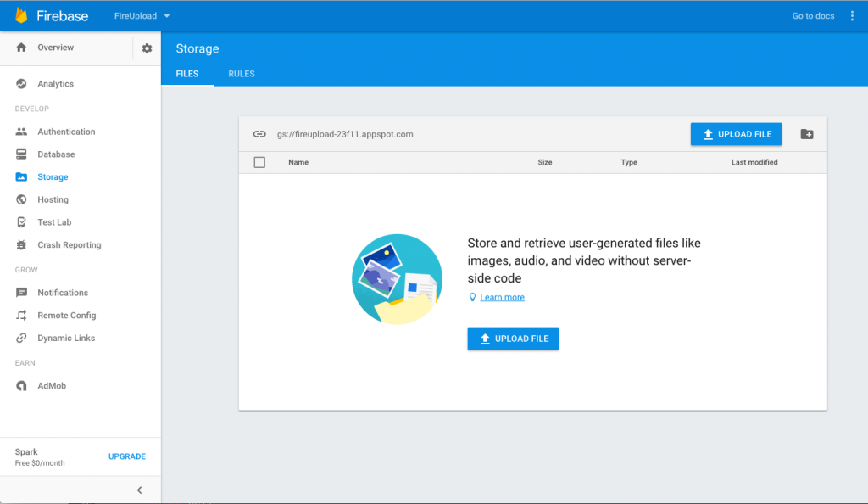Viewport: 868px width, 504px height.
Task: Click the Name column header
Action: pos(298,162)
